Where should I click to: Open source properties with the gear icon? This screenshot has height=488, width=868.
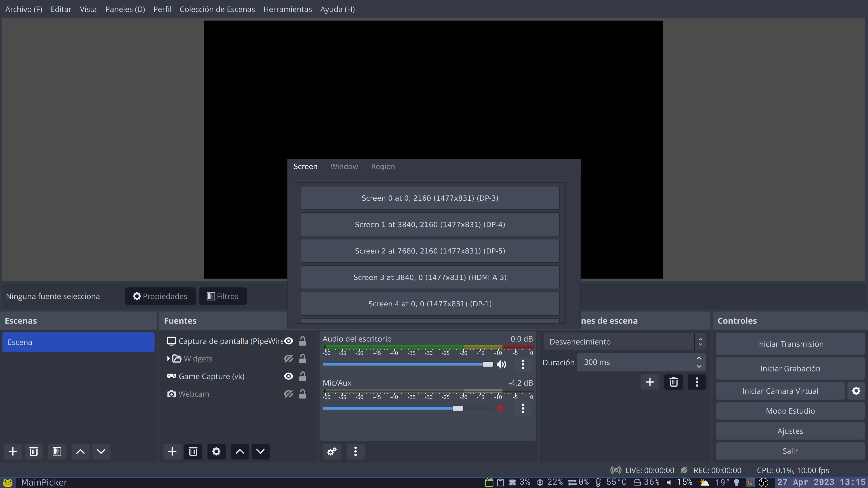click(x=216, y=451)
